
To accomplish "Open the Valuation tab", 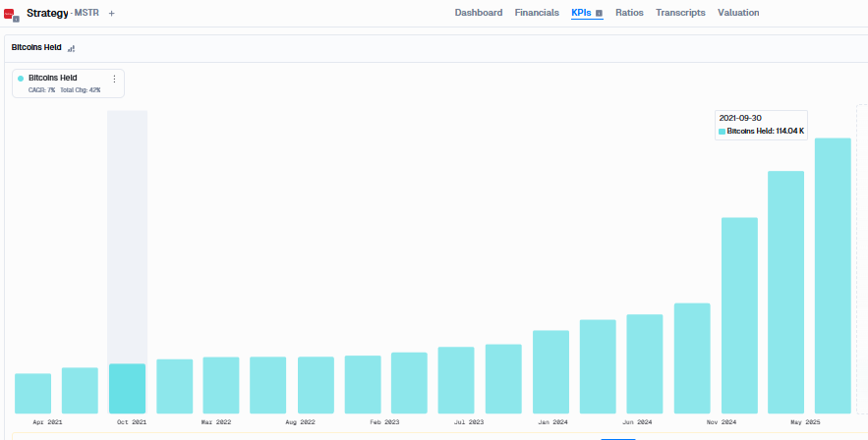I will click(738, 13).
